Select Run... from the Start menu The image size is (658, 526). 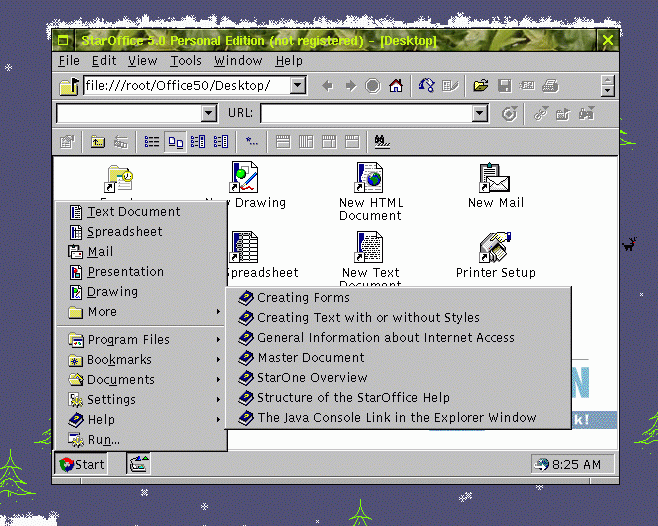click(142, 440)
